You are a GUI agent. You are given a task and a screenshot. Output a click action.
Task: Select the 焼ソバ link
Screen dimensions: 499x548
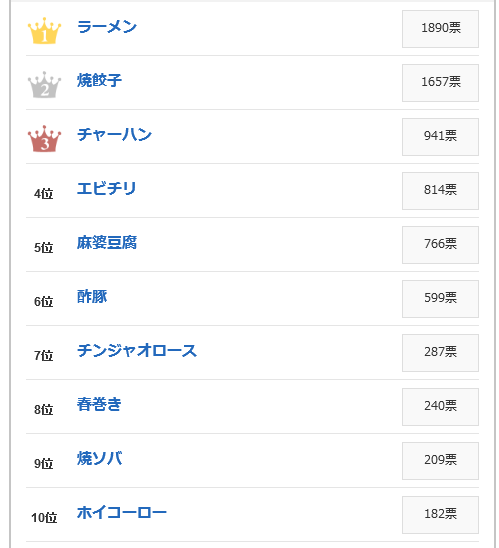[x=100, y=459]
